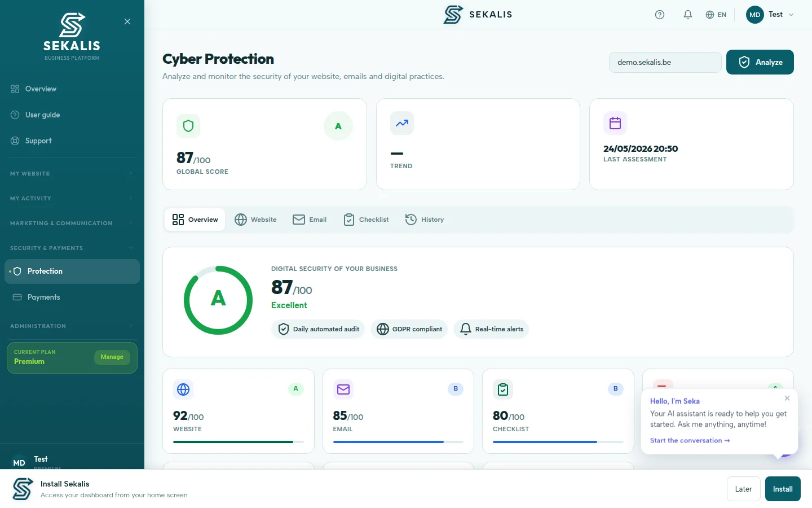
Task: Switch to the History tab
Action: pos(425,220)
